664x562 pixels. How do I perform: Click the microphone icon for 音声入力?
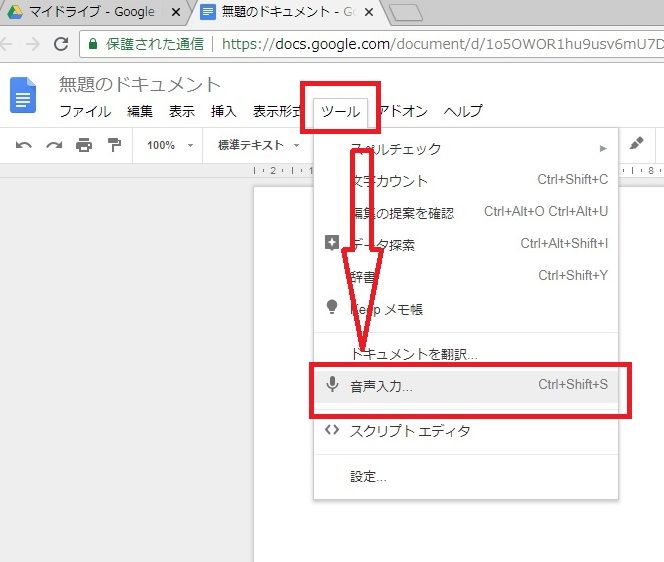tap(332, 385)
